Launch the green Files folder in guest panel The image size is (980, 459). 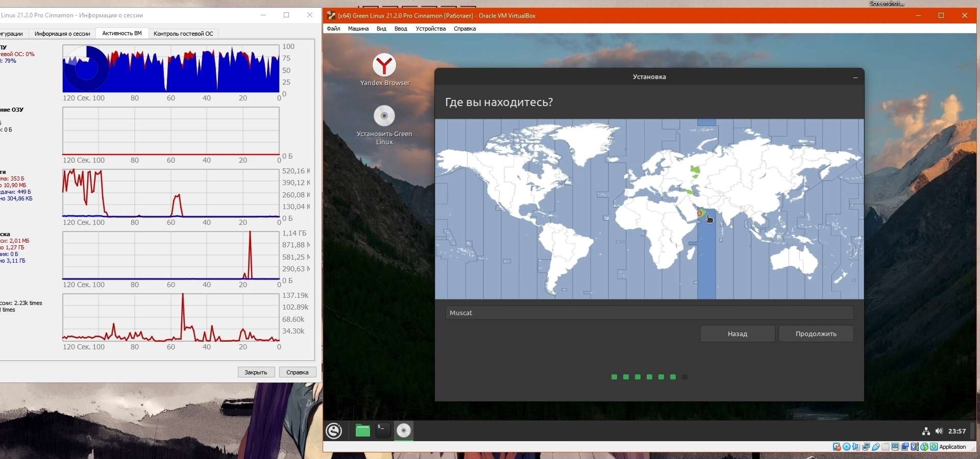(362, 431)
